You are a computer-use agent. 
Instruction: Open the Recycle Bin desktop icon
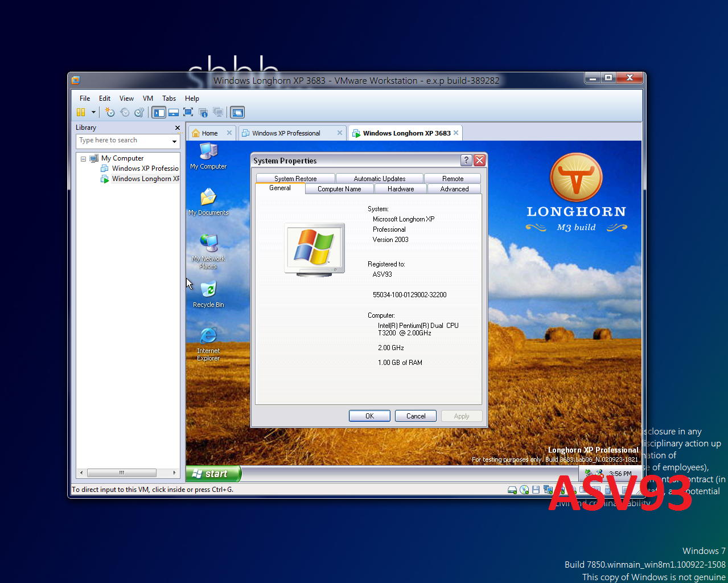tap(208, 294)
